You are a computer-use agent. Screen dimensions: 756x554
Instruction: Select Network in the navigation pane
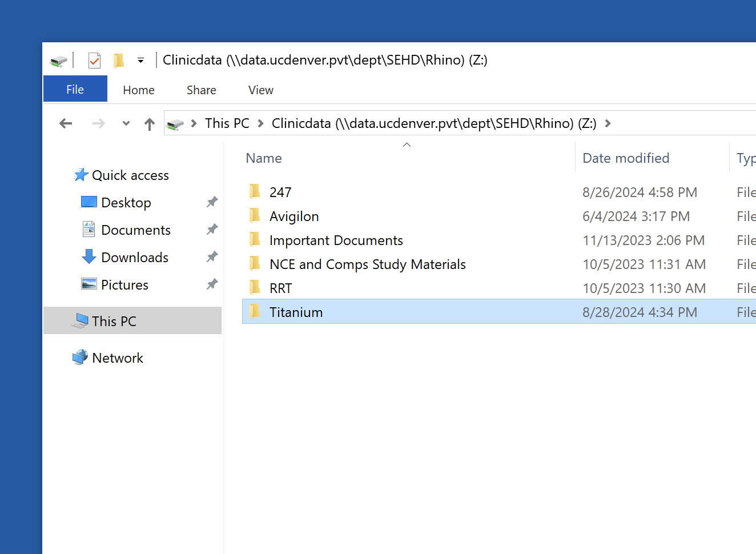118,358
